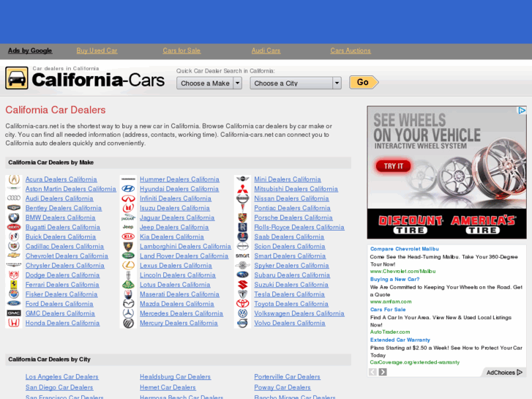This screenshot has width=532, height=399.
Task: Click the Subaru blue oval logo
Action: pos(243,275)
